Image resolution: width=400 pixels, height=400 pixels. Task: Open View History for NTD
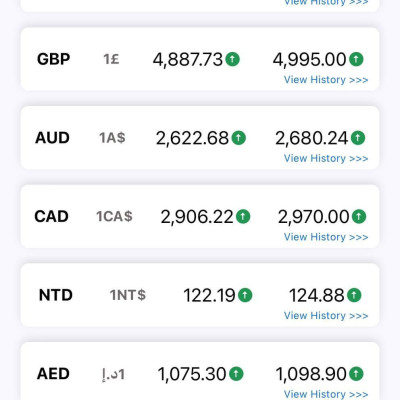coord(326,316)
